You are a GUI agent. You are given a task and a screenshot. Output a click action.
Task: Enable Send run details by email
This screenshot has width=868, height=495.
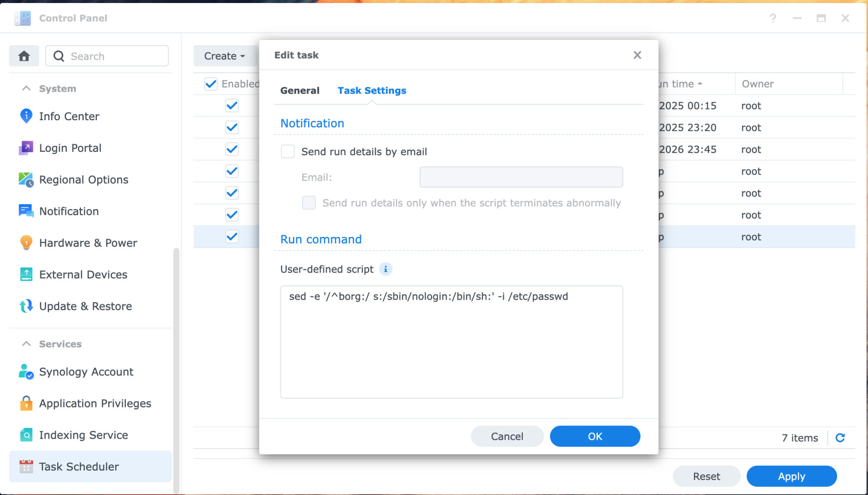tap(288, 151)
